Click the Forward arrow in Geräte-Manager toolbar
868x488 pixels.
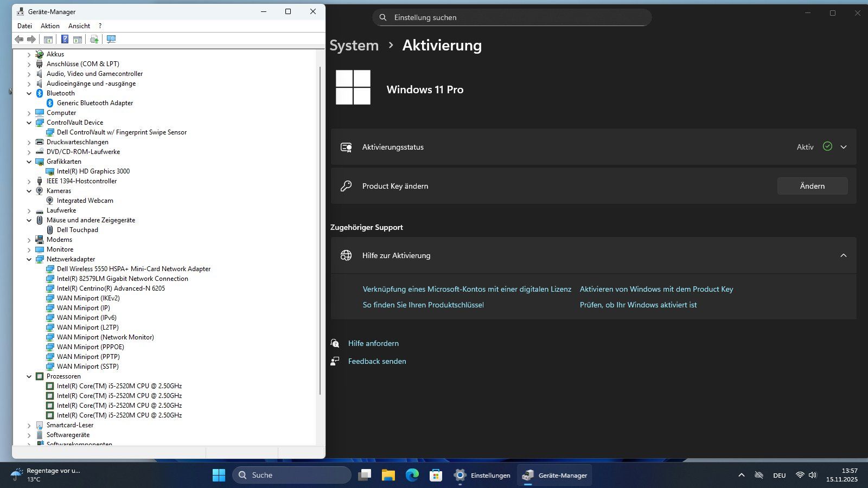[31, 39]
